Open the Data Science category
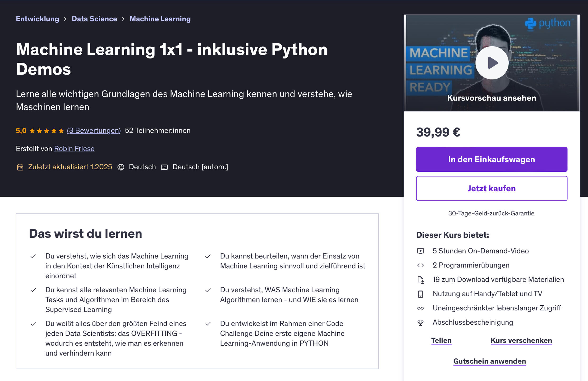Image resolution: width=588 pixels, height=381 pixels. pos(94,19)
